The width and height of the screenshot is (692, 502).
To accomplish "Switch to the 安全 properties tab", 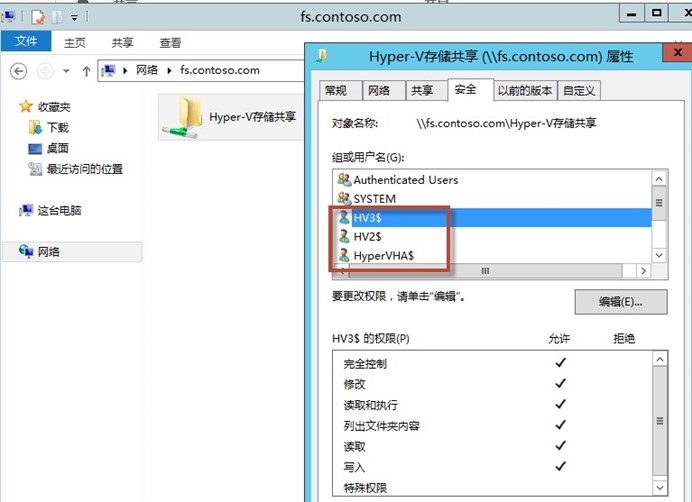I will [x=470, y=90].
